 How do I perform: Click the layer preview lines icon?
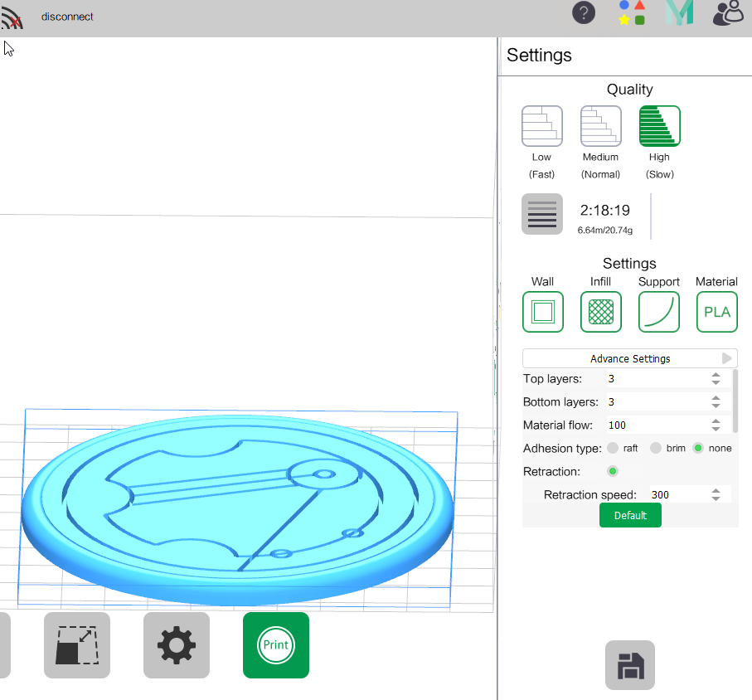coord(542,214)
